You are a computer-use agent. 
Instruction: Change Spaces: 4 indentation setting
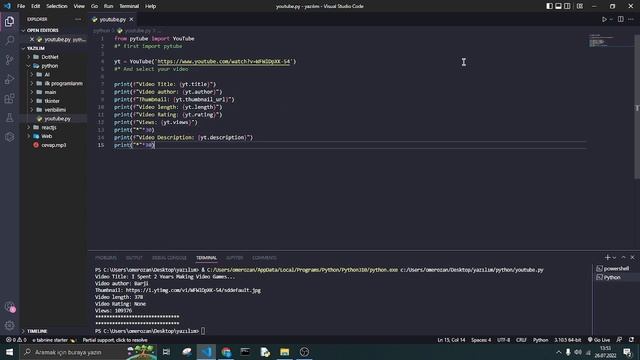(481, 340)
